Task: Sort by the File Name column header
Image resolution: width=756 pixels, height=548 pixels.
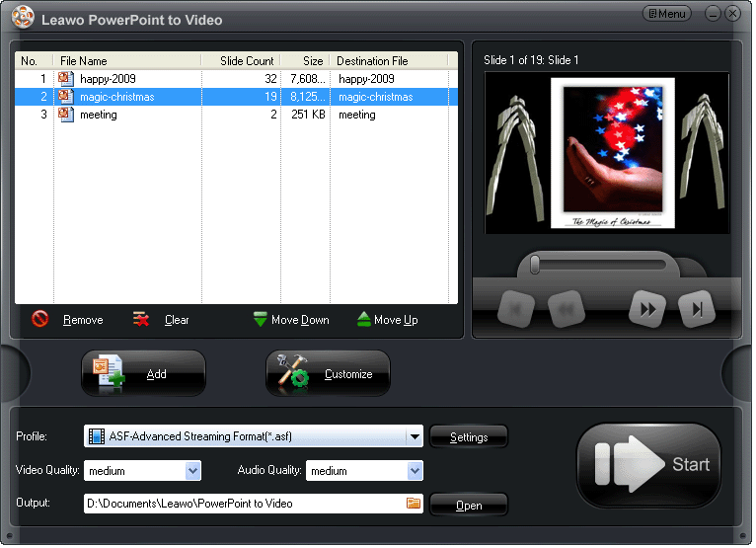Action: pyautogui.click(x=127, y=61)
